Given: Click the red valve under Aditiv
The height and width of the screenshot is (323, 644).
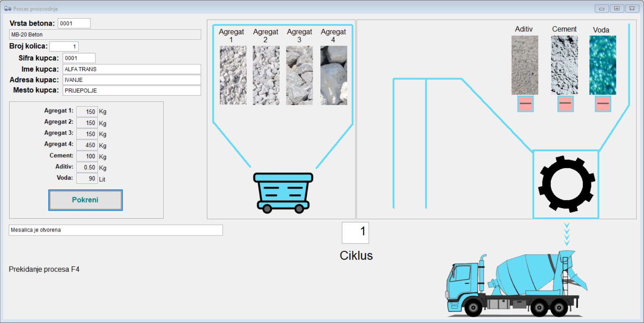Looking at the screenshot, I should pyautogui.click(x=525, y=104).
